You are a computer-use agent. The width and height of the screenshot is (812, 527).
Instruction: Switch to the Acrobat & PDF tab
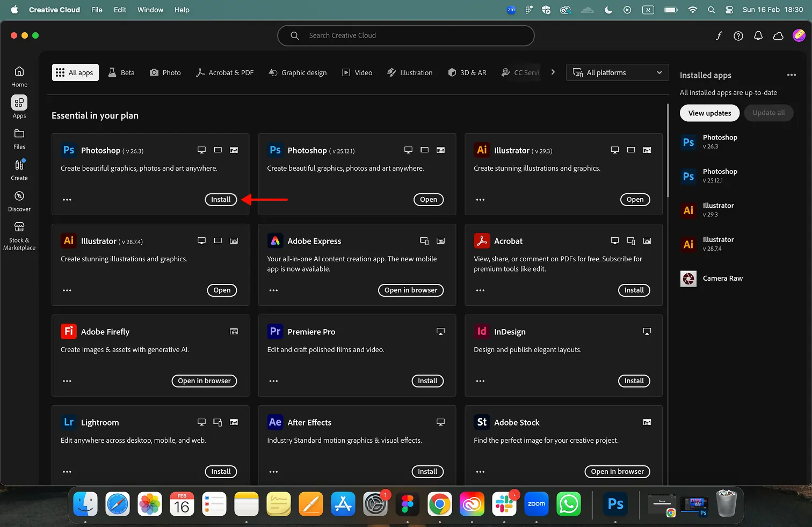tap(224, 72)
